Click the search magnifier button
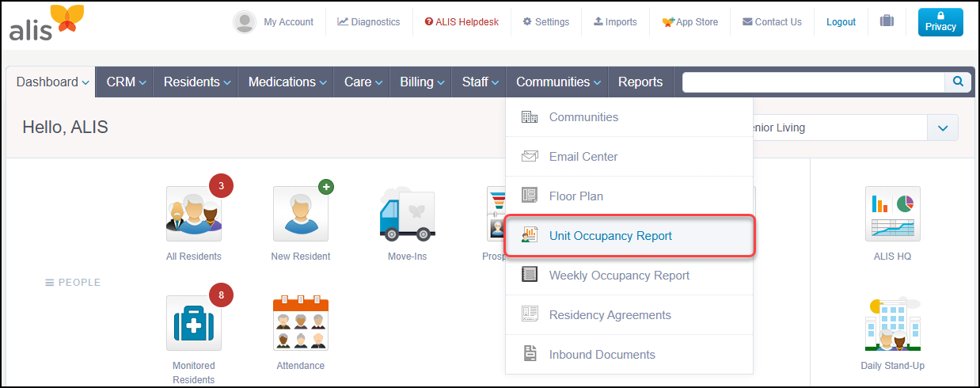The image size is (980, 388). 957,82
